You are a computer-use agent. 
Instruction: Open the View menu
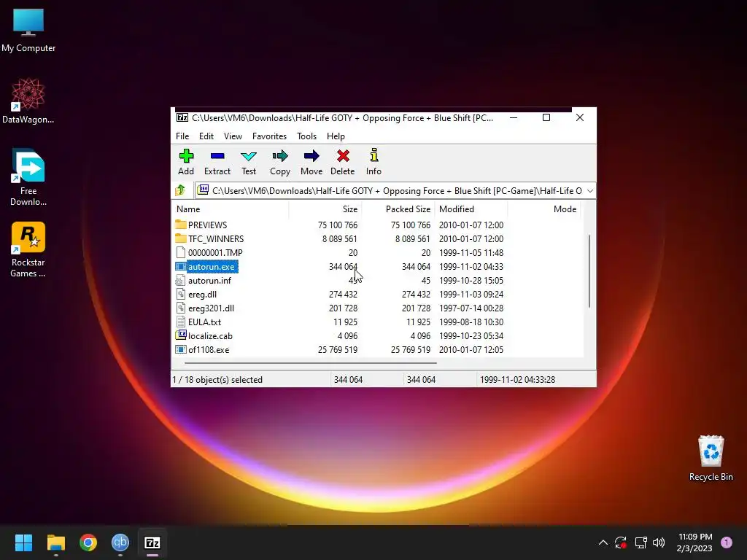(233, 136)
